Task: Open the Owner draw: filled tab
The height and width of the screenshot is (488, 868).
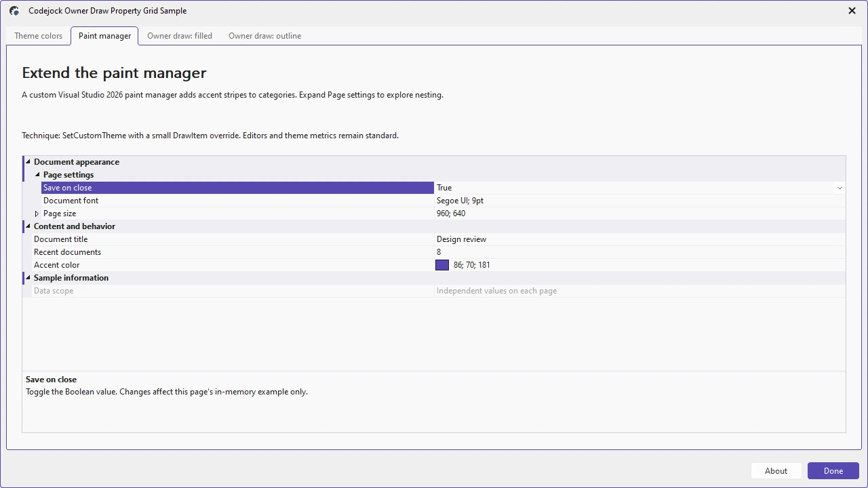Action: click(180, 36)
